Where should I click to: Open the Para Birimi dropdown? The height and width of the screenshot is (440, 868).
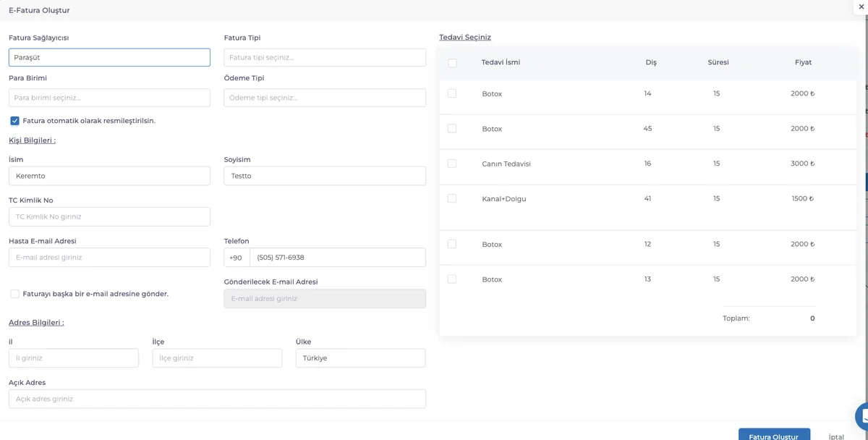pyautogui.click(x=109, y=98)
